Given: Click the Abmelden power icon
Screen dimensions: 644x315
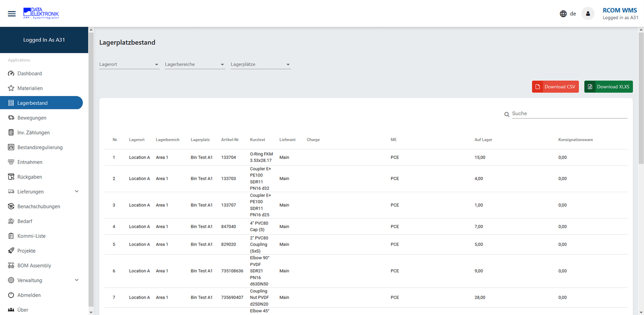Looking at the screenshot, I should coord(11,295).
